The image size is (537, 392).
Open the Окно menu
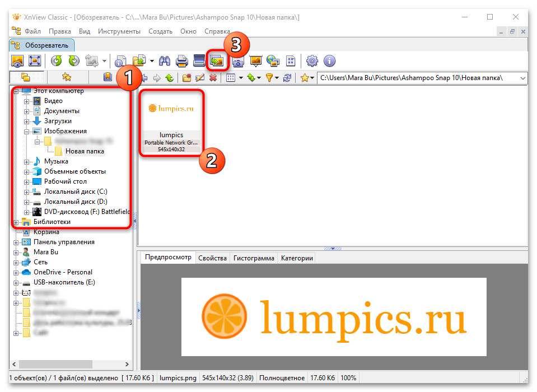[x=188, y=31]
